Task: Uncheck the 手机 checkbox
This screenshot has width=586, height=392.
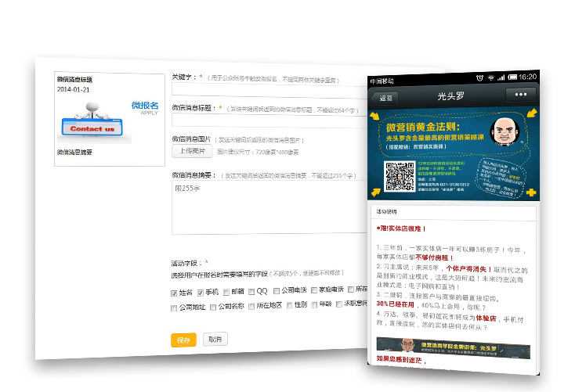Action: click(201, 293)
